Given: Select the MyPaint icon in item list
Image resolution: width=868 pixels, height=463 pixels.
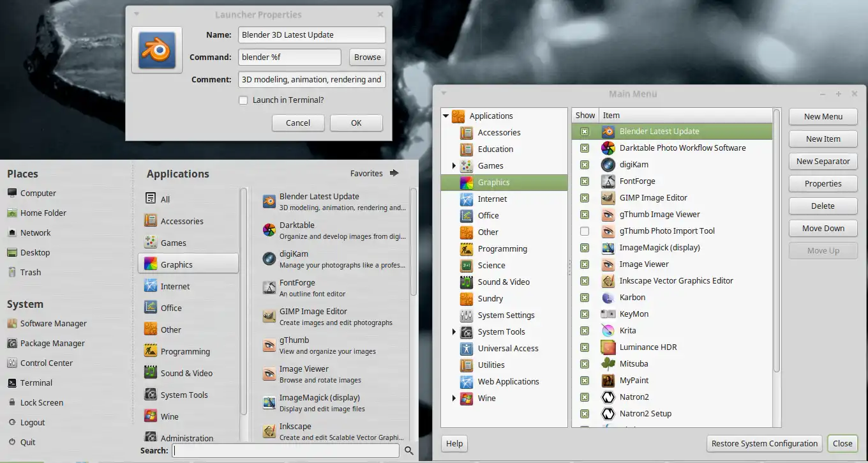Looking at the screenshot, I should click(x=608, y=381).
